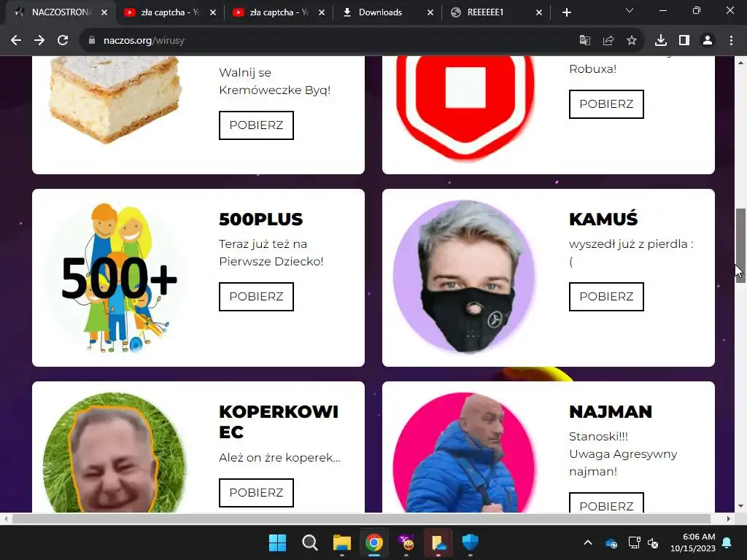Click POBIERZ in the KOPERKOWIEC card
This screenshot has width=747, height=560.
pos(256,493)
